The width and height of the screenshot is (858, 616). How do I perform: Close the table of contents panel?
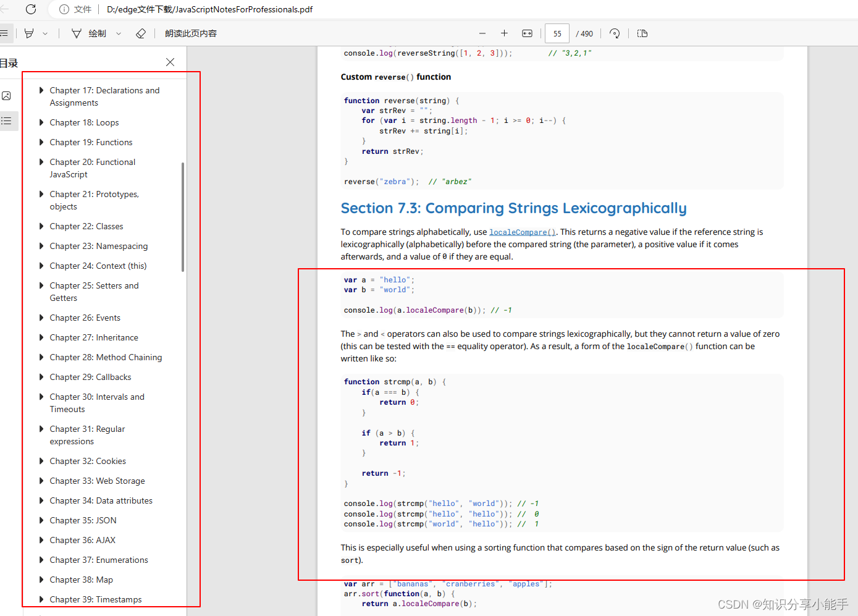click(170, 62)
